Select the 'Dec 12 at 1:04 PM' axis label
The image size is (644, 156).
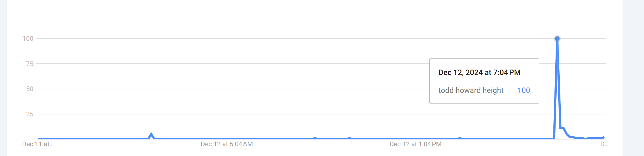click(x=416, y=144)
